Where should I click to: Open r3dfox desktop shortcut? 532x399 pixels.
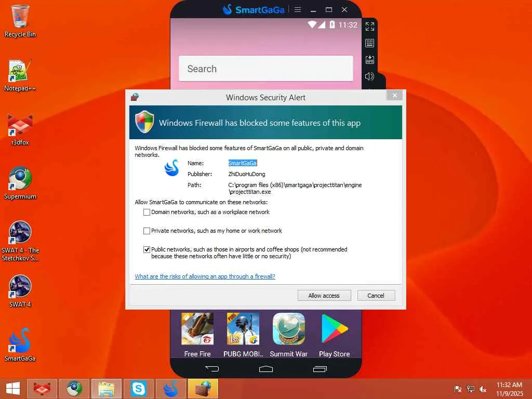pyautogui.click(x=20, y=129)
